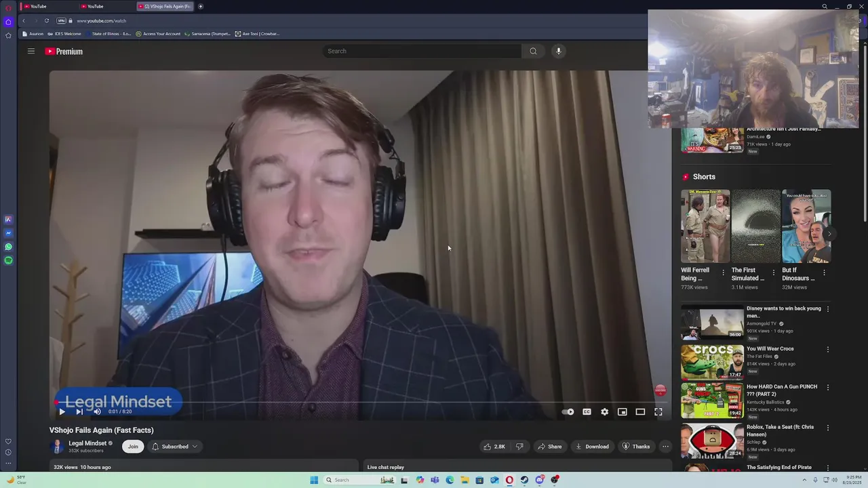Open WhatsApp in Opera sidebar
The image size is (868, 488).
click(x=8, y=247)
